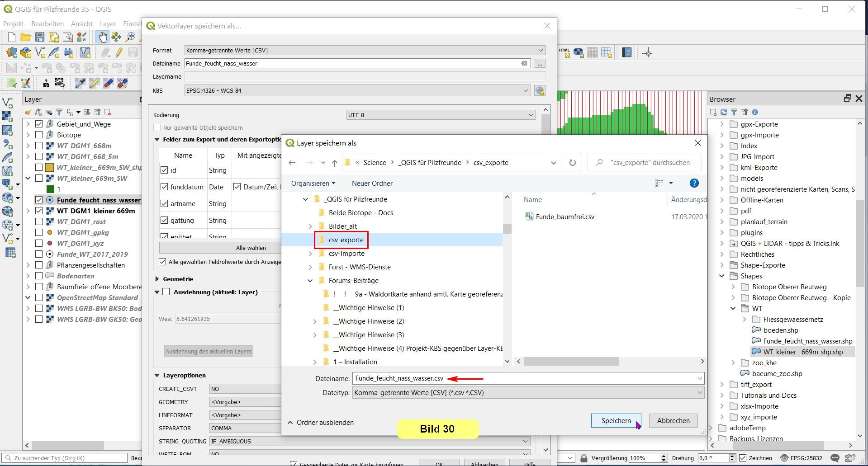Click the Speichern button
The image size is (868, 466).
pos(616,420)
